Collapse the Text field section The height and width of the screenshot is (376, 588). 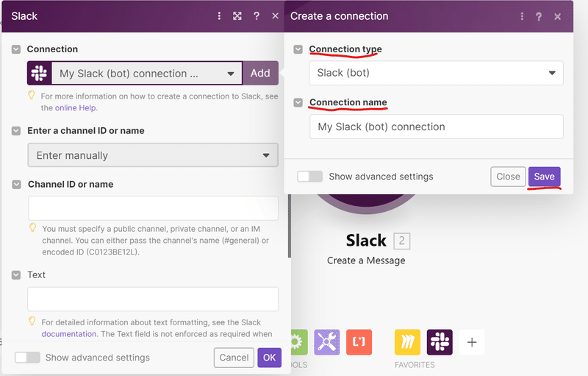click(x=16, y=275)
